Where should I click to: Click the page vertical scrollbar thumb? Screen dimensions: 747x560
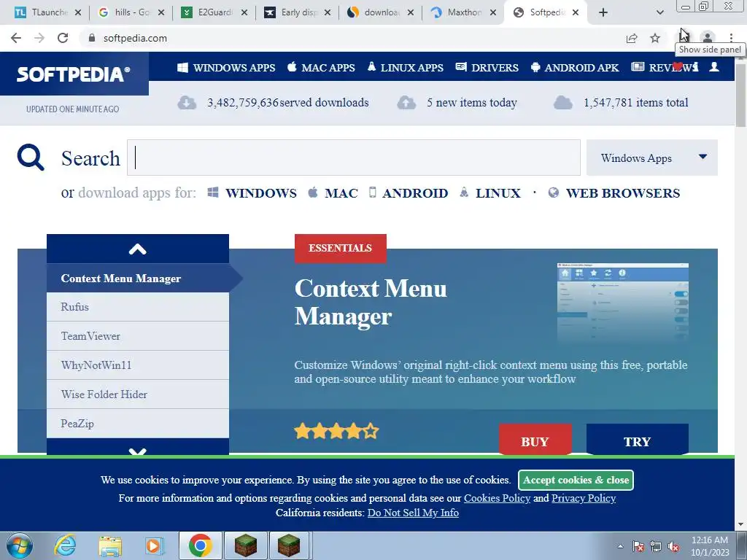[741, 95]
